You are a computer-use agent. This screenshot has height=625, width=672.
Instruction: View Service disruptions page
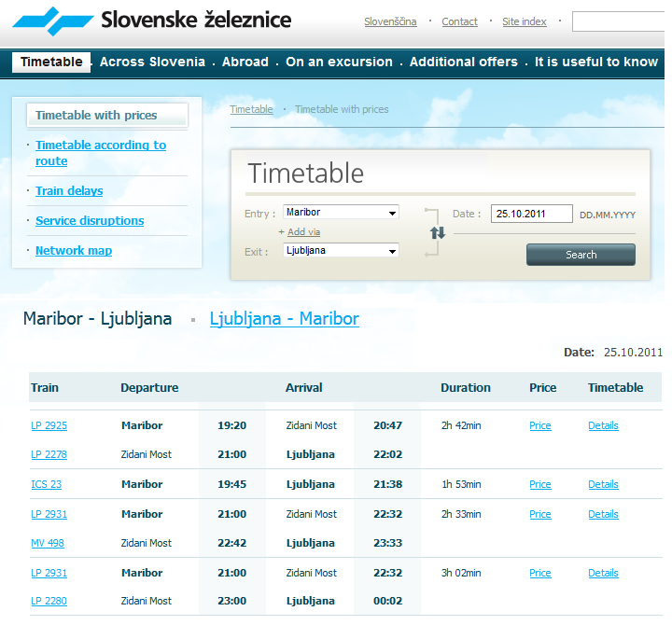[x=90, y=221]
